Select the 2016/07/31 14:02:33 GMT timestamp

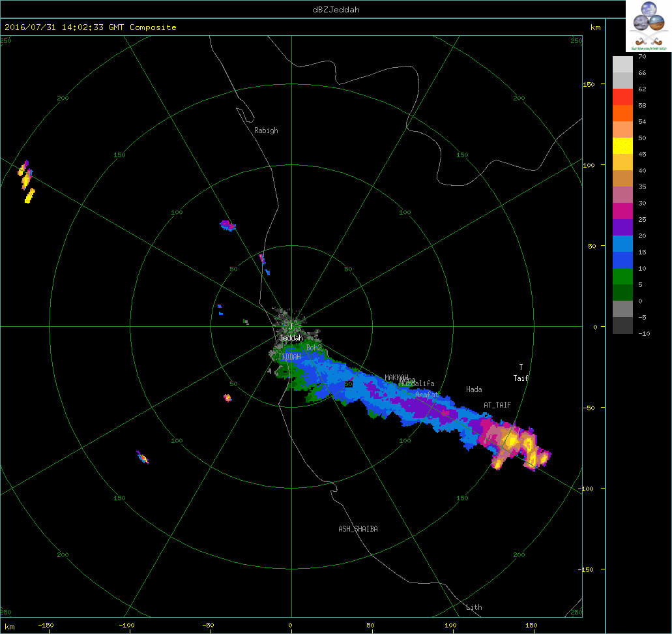tap(65, 27)
